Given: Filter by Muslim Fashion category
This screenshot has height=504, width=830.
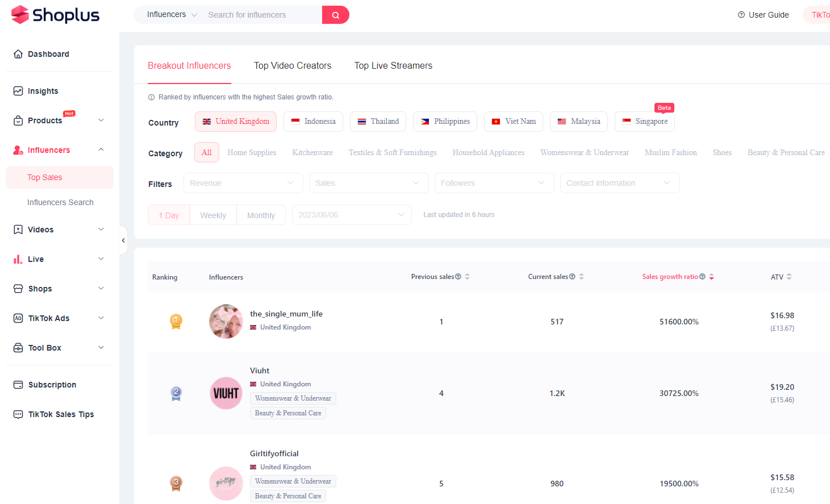Looking at the screenshot, I should tap(671, 153).
